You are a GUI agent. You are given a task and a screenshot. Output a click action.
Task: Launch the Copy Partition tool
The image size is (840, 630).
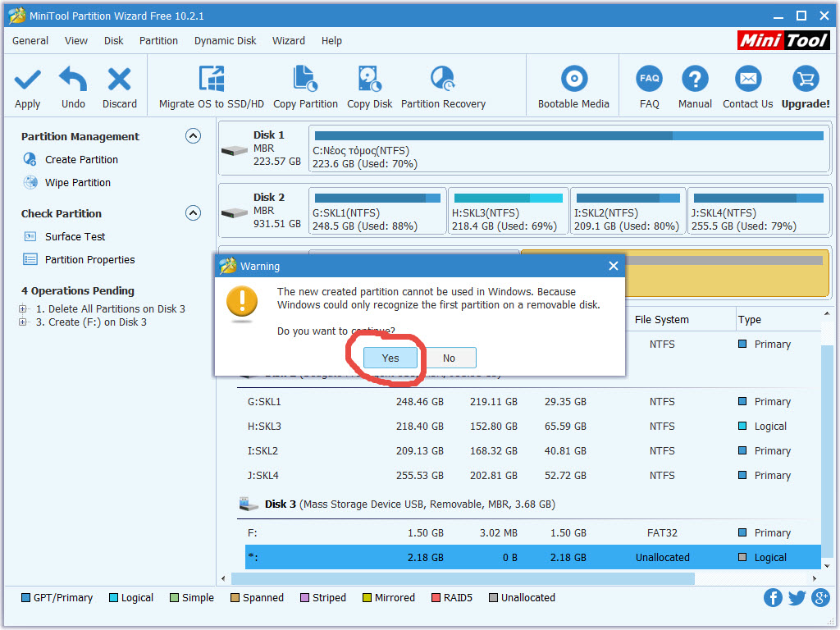(305, 80)
